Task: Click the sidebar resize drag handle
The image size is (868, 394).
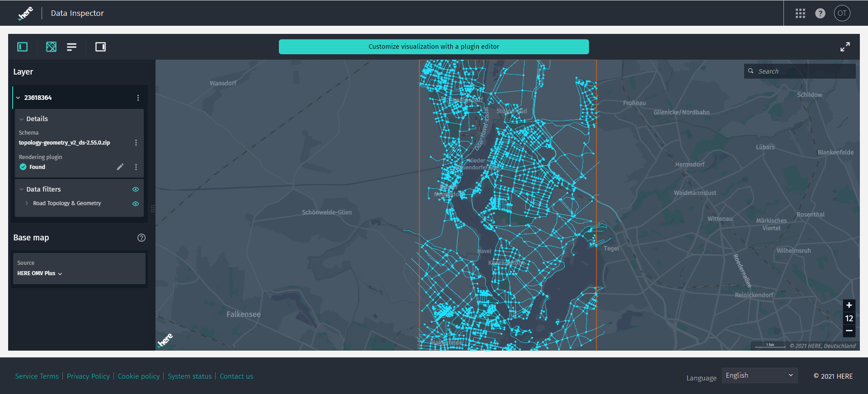Action: point(153,209)
